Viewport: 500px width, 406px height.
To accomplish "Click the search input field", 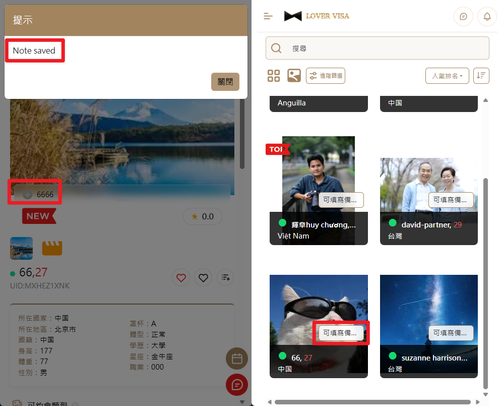I will pyautogui.click(x=377, y=48).
